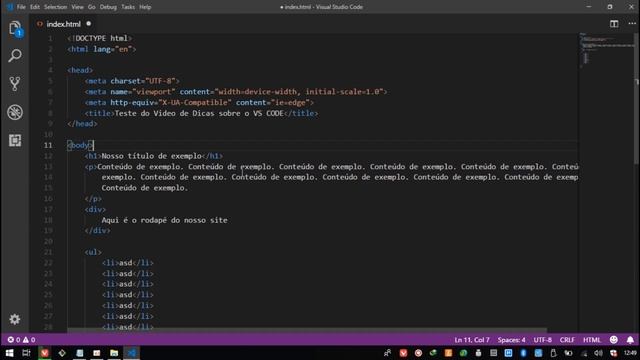
Task: Click the <!DOCTYPE html> line
Action: 100,38
